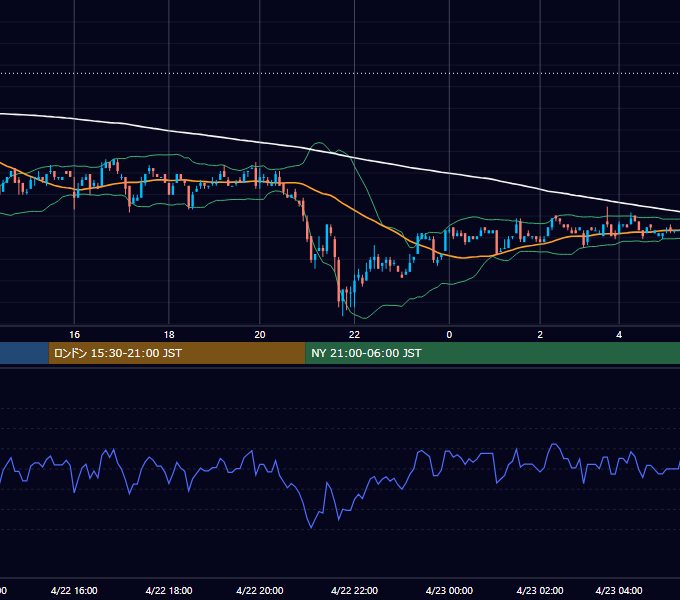Viewport: 680px width, 600px height.
Task: Click the upper Bollinger band peak near 21:00
Action: pyautogui.click(x=320, y=143)
